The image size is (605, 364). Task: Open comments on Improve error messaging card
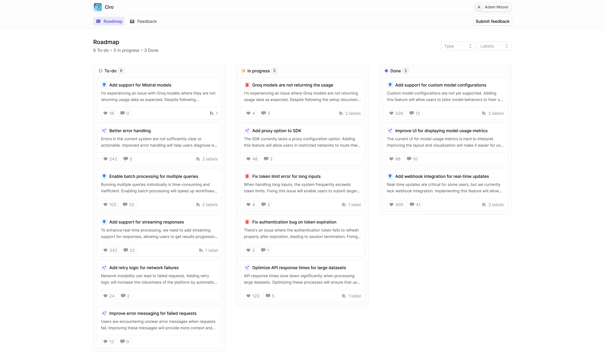coord(124,341)
